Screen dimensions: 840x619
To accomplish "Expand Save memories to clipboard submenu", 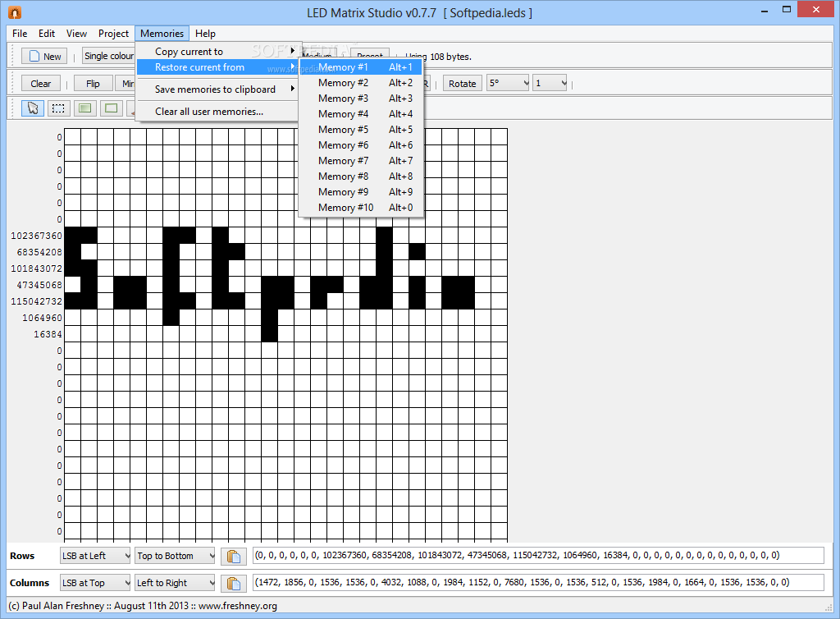I will pyautogui.click(x=217, y=89).
